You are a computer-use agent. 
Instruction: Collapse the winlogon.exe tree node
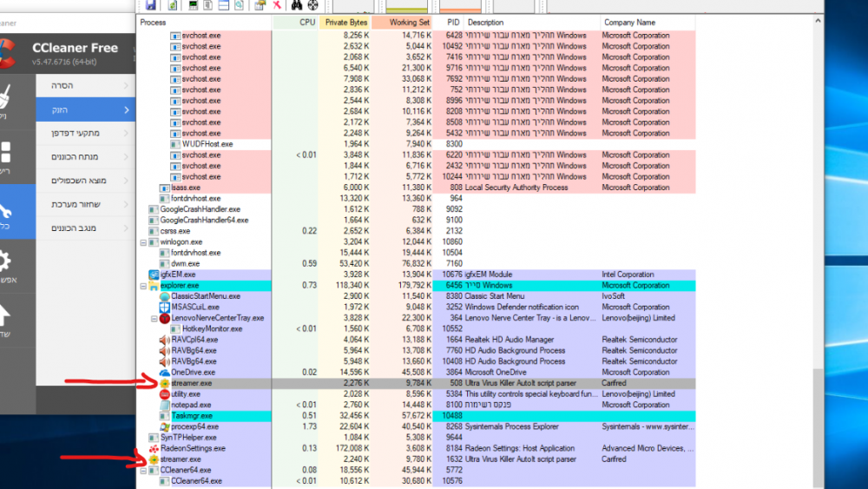(x=143, y=242)
